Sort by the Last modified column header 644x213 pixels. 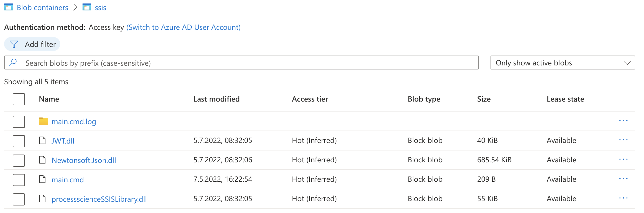[x=217, y=99]
